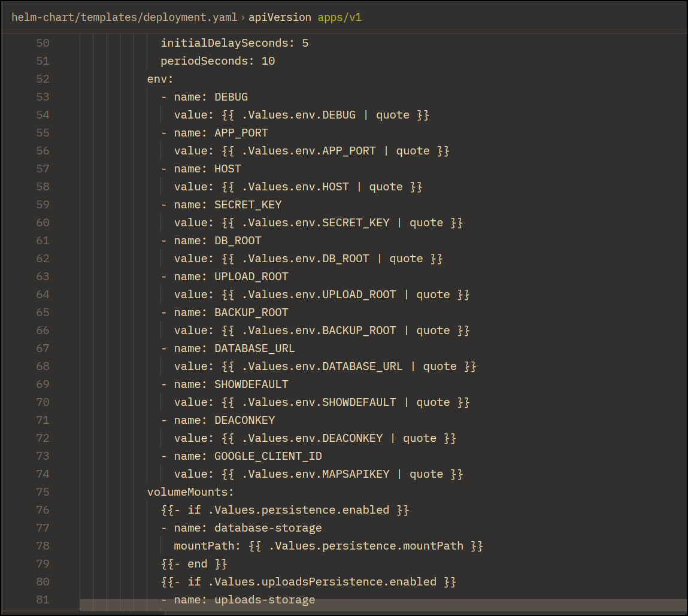Screen dimensions: 688x616
Task: Click the .Values.env.UPLOAD_ROOT value line
Action: tap(322, 295)
